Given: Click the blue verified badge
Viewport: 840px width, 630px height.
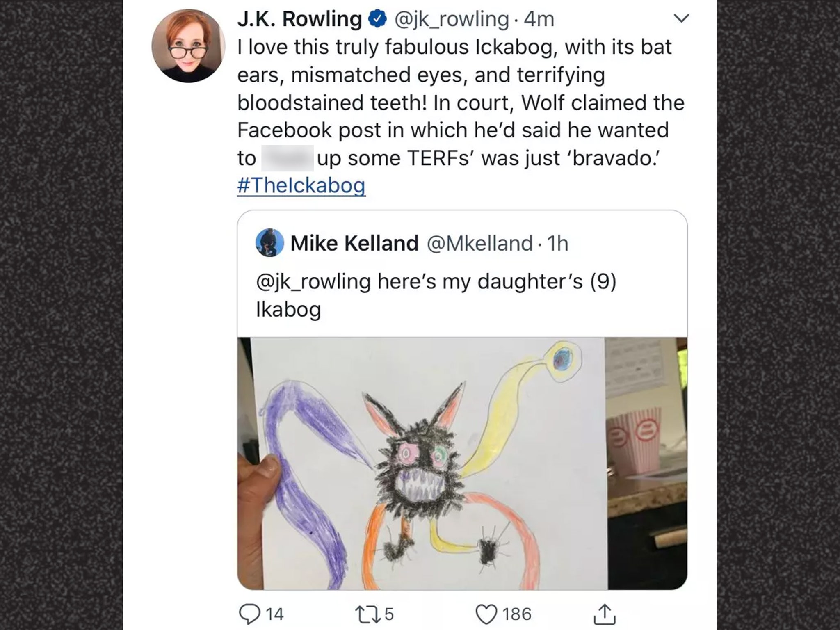Looking at the screenshot, I should coord(378,19).
